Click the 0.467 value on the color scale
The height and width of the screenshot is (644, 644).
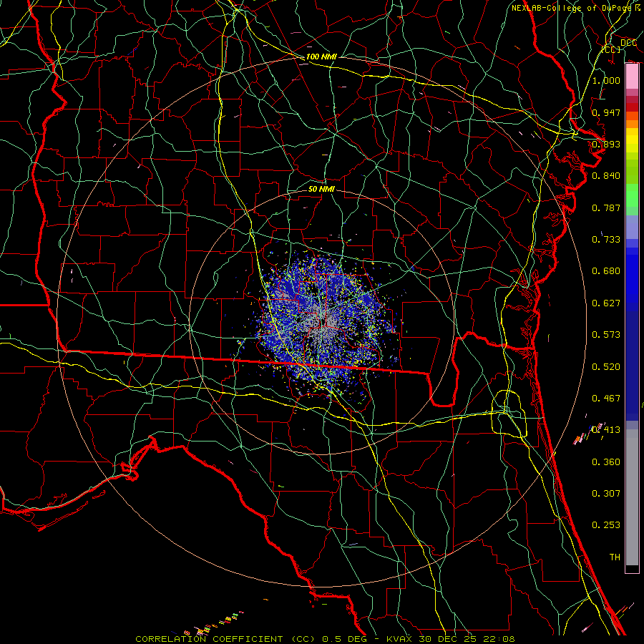(606, 399)
